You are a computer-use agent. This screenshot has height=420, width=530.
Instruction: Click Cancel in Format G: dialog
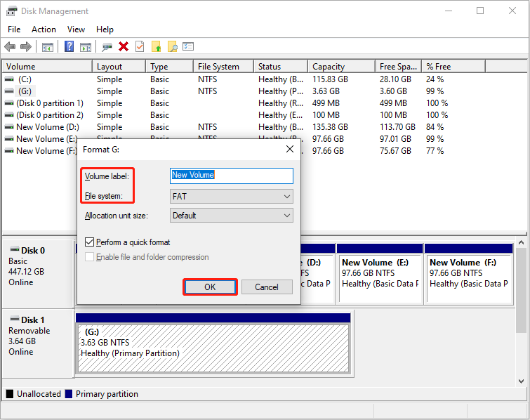tap(267, 287)
